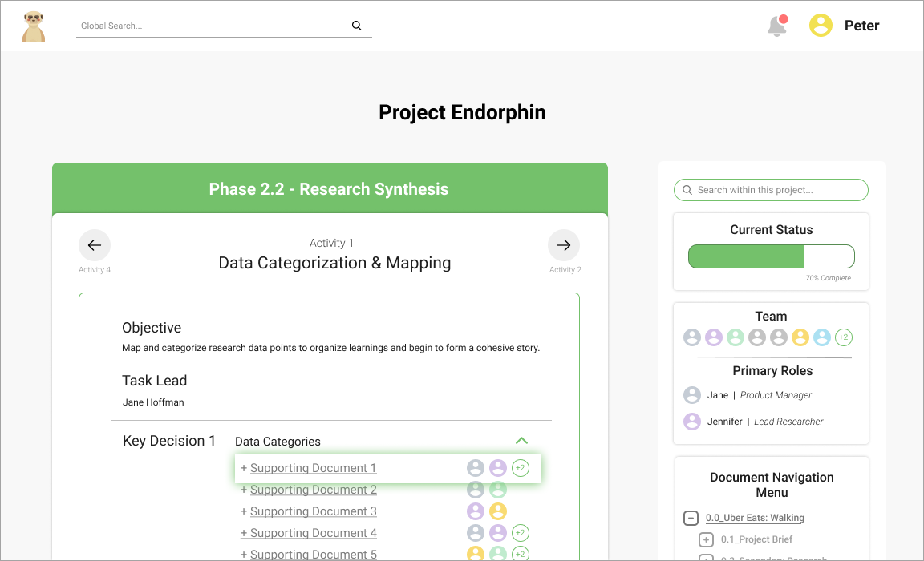This screenshot has height=561, width=924.
Task: Click the Current Status progress bar
Action: coord(771,256)
